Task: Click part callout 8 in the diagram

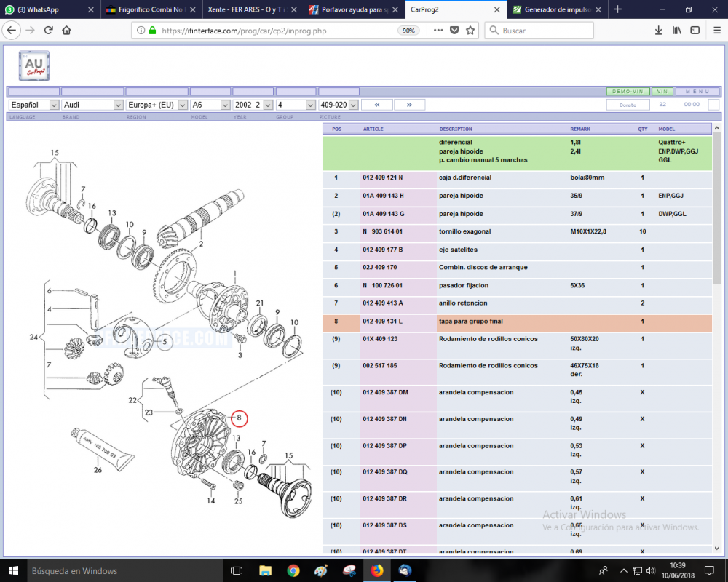Action: pyautogui.click(x=239, y=418)
